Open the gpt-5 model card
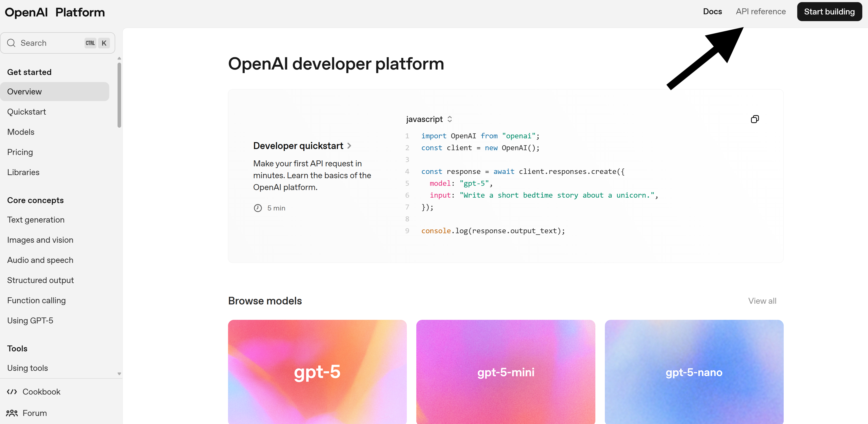Screen dimensions: 868x424 tap(317, 372)
